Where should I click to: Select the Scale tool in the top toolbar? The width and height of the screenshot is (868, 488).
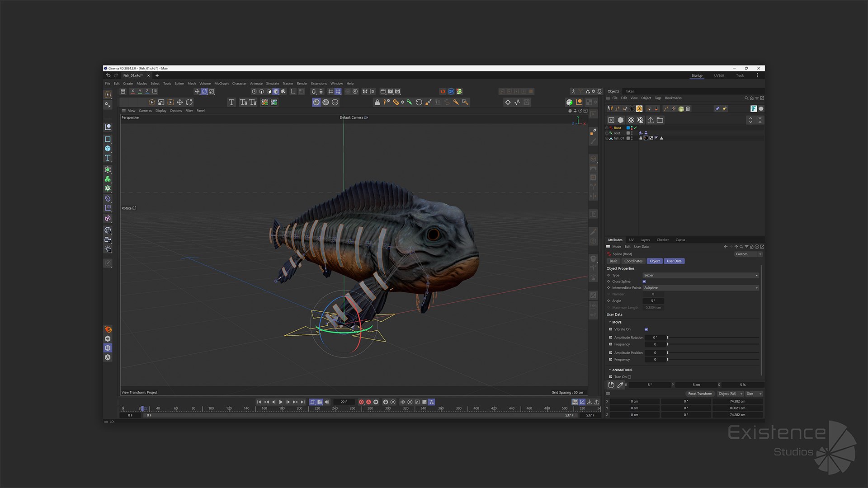point(212,91)
